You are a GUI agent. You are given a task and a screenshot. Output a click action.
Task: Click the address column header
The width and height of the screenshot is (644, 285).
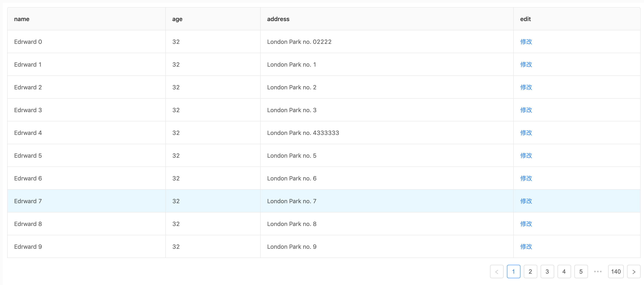tap(278, 19)
